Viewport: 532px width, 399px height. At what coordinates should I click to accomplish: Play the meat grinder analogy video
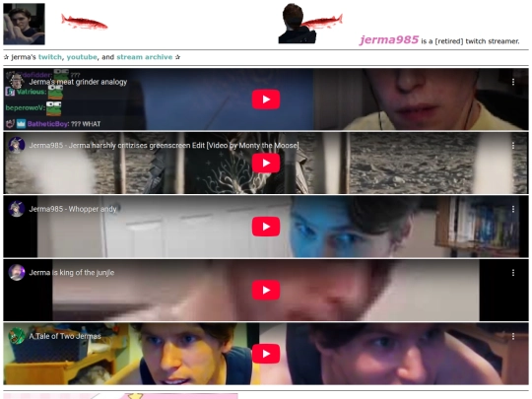266,100
